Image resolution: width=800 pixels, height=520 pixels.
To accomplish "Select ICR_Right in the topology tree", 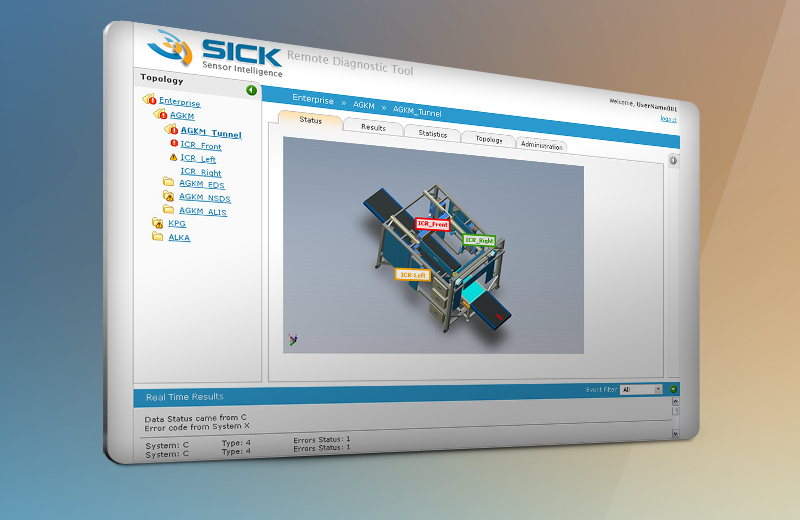I will (x=201, y=171).
